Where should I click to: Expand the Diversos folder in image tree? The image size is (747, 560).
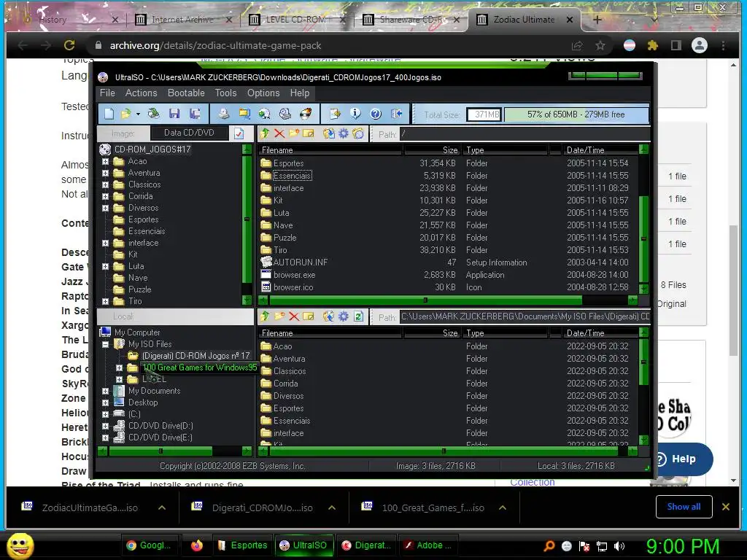[105, 208]
